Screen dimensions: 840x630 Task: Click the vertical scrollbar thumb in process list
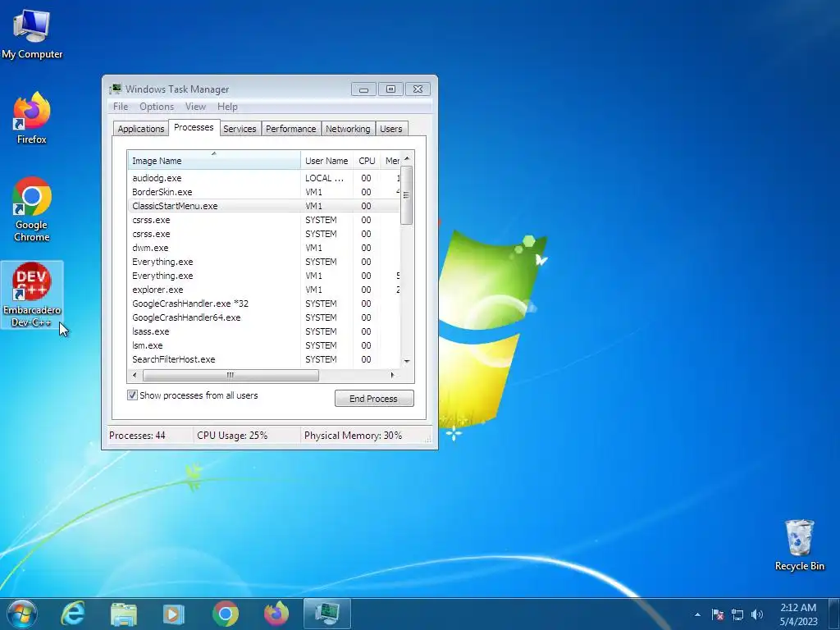click(x=407, y=195)
